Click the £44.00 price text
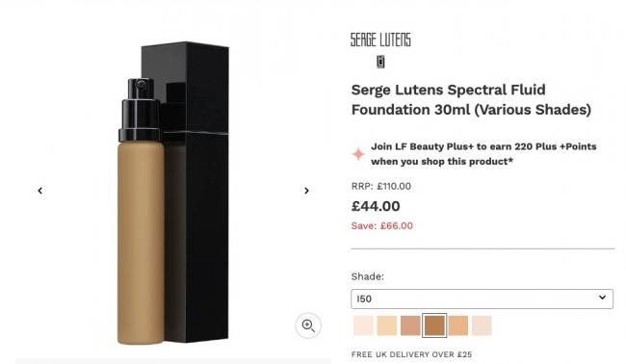The height and width of the screenshot is (364, 626). [376, 206]
